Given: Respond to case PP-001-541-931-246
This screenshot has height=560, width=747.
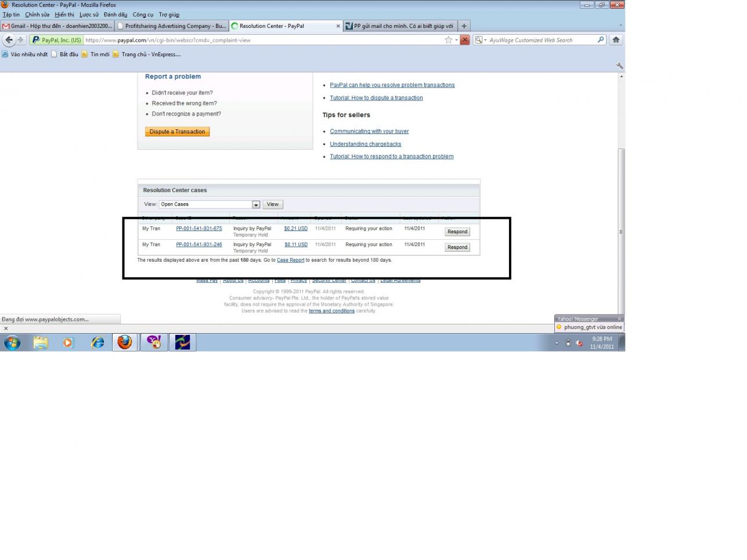Looking at the screenshot, I should 457,247.
